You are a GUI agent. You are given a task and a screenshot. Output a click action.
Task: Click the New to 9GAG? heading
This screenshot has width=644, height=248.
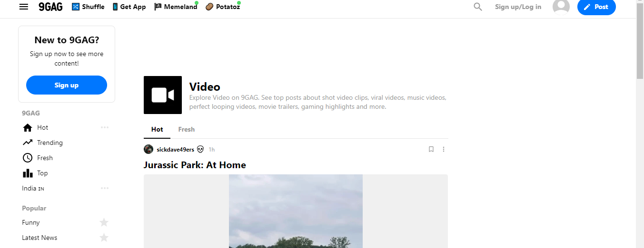click(x=67, y=40)
